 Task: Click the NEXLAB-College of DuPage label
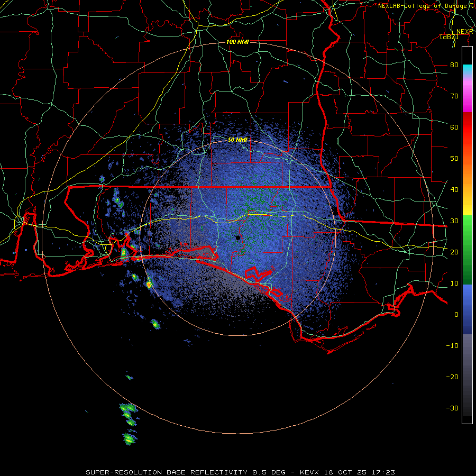coord(426,6)
